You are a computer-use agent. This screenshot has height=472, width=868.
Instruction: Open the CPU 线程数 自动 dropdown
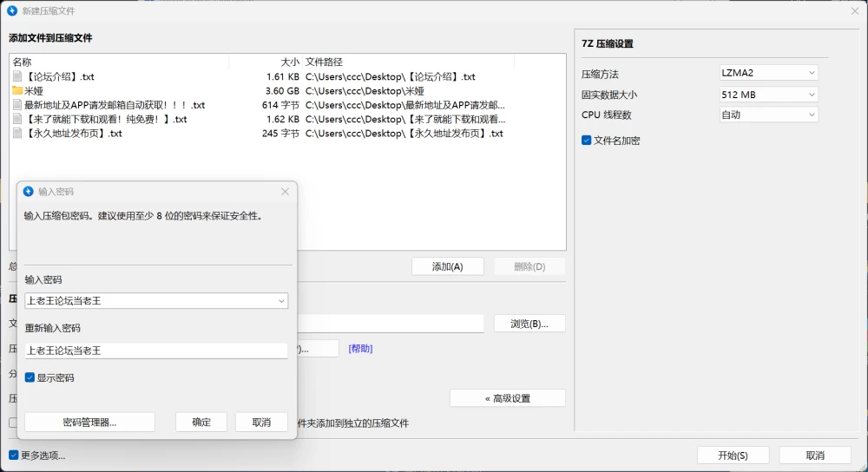pyautogui.click(x=768, y=115)
